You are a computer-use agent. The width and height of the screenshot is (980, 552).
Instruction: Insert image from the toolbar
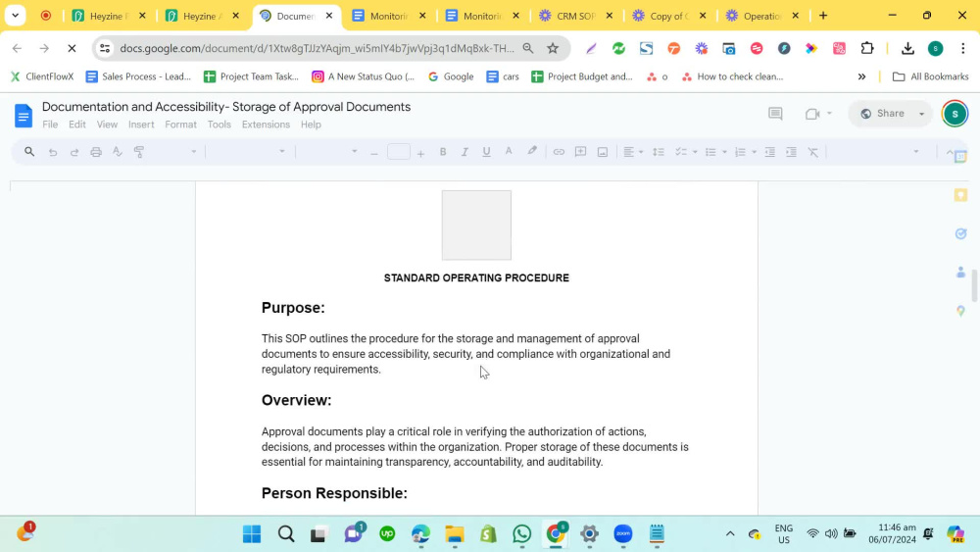(603, 152)
